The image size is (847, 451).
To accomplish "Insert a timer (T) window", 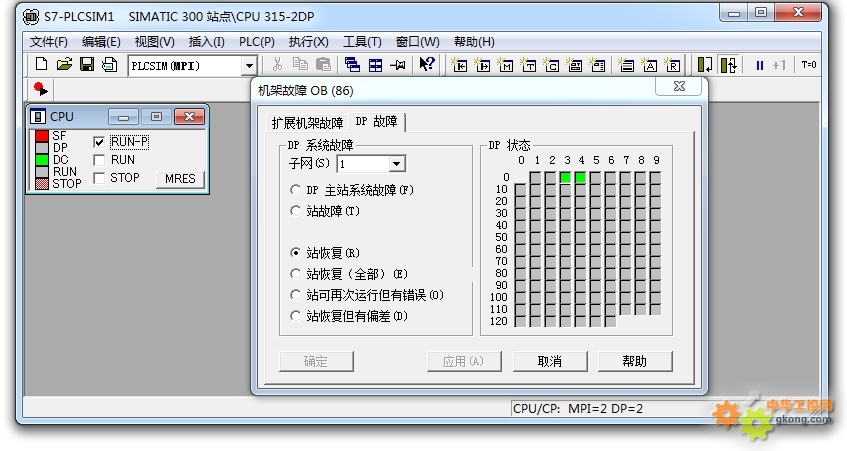I will click(528, 65).
